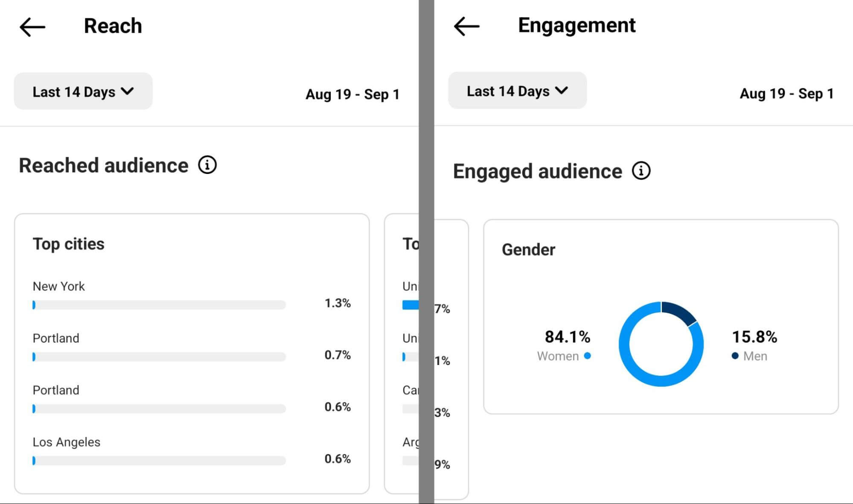This screenshot has height=504, width=853.
Task: Click the New York percentage bar
Action: pos(159,304)
